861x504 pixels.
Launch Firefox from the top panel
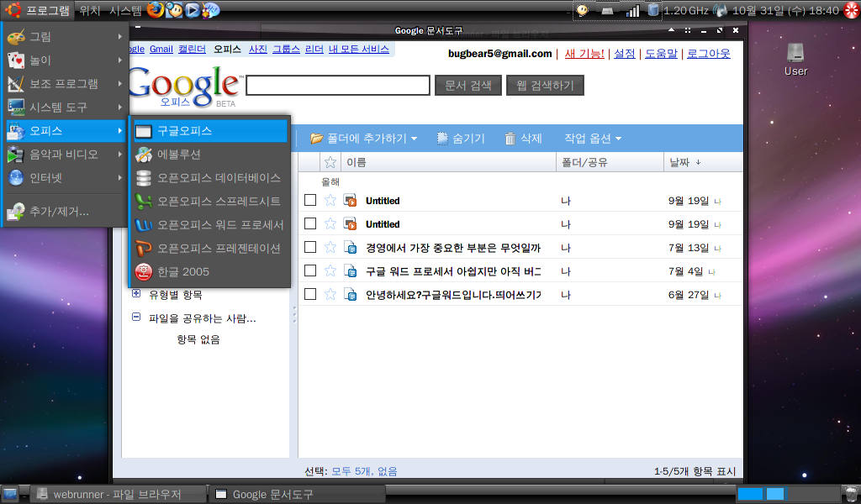(156, 10)
